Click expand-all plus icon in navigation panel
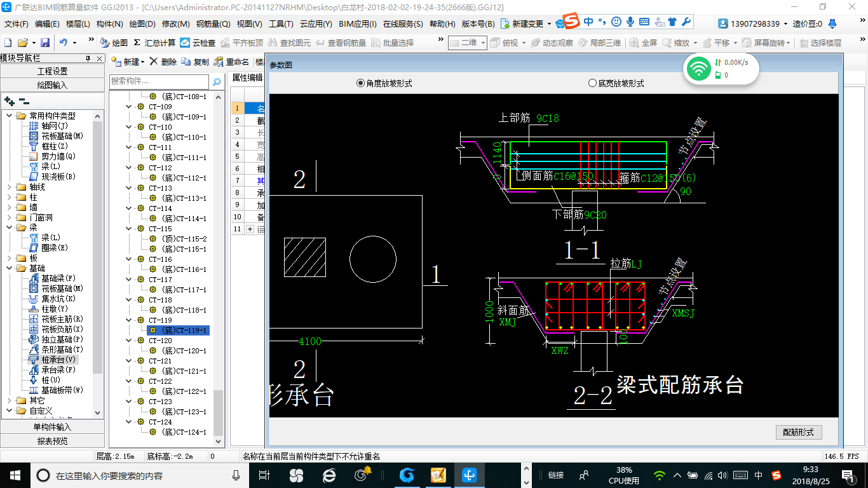Image resolution: width=868 pixels, height=488 pixels. tap(9, 100)
